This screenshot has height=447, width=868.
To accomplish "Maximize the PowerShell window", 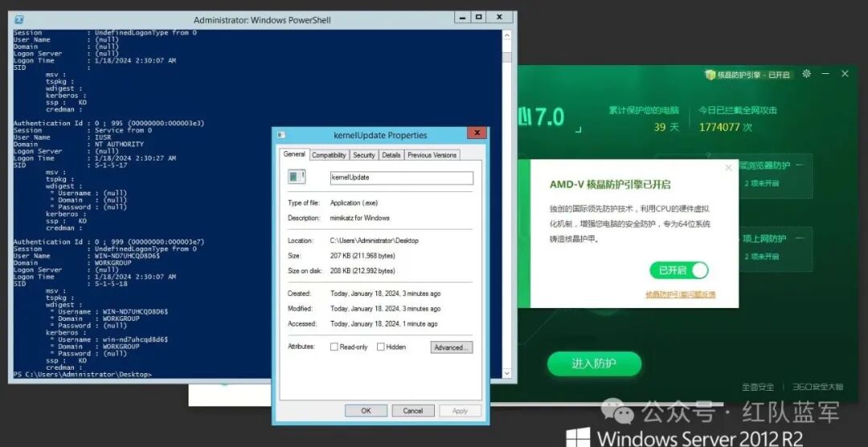I will click(x=478, y=17).
